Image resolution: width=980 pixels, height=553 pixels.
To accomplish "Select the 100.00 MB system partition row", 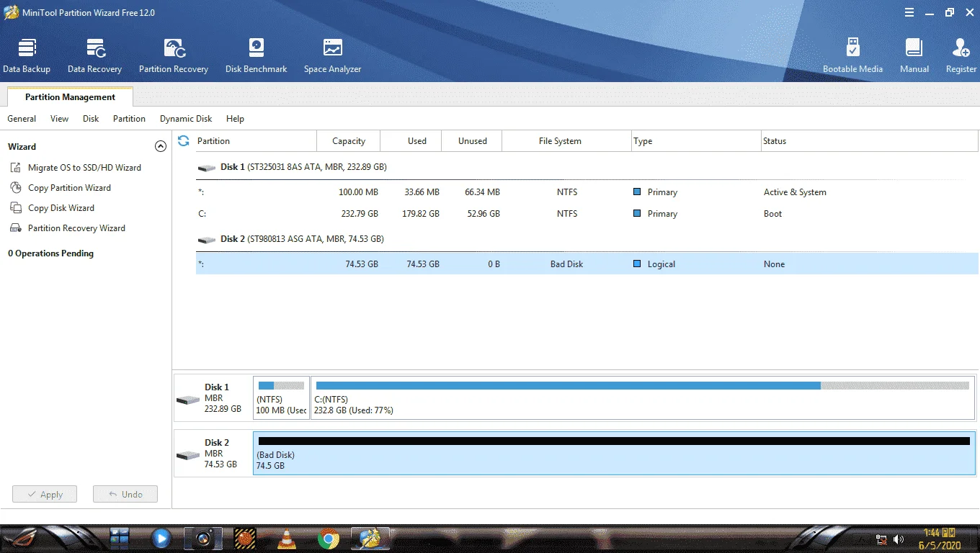I will click(x=587, y=192).
